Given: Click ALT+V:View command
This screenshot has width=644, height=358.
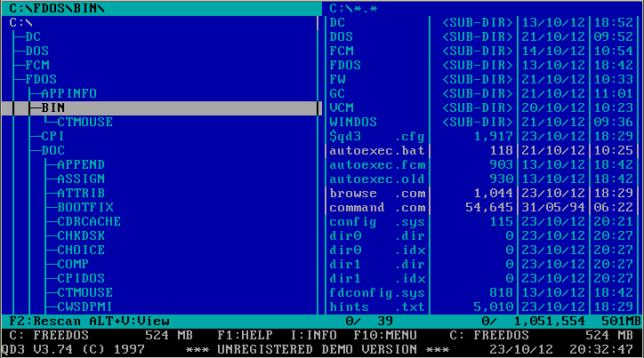Looking at the screenshot, I should 129,321.
